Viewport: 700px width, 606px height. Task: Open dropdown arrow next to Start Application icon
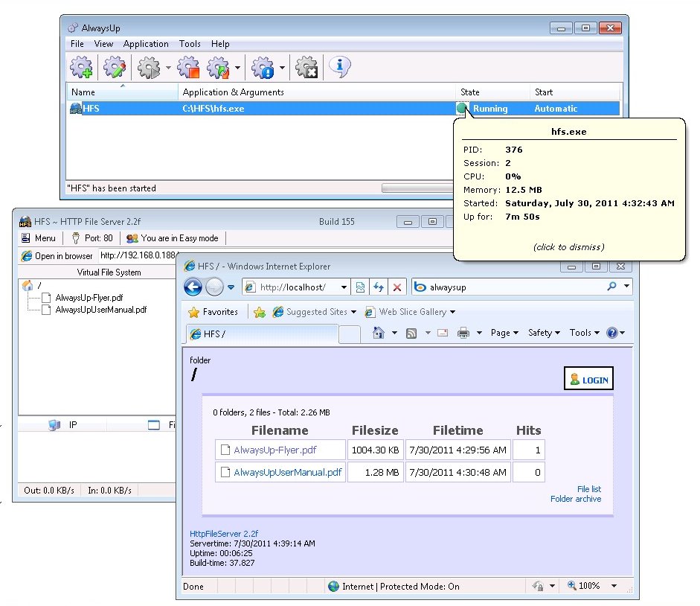[168, 68]
